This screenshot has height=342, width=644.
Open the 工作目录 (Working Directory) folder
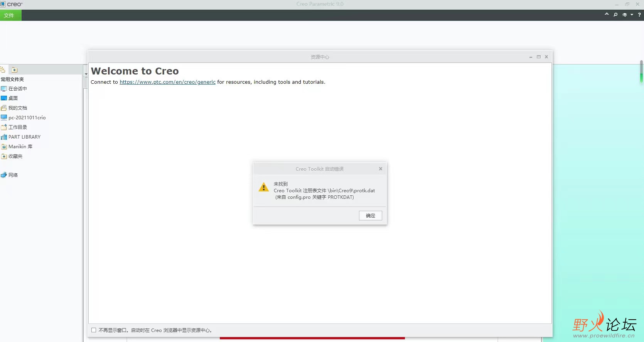click(x=14, y=127)
